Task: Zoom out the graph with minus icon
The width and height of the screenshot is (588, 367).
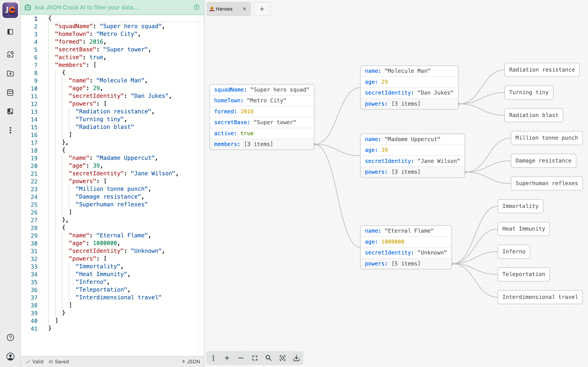Action: [x=241, y=358]
